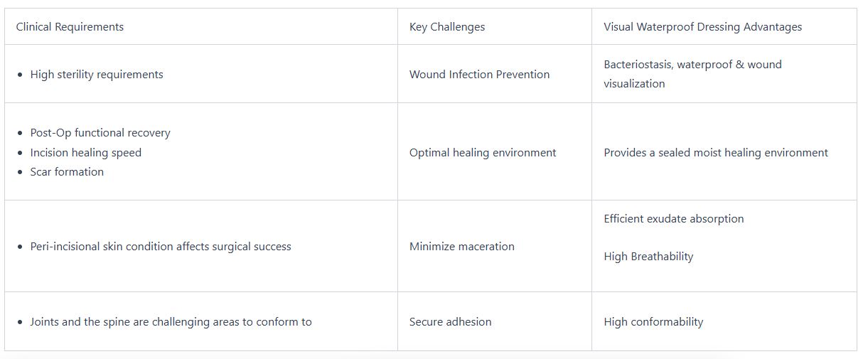Select the Incision healing speed item
The image size is (868, 359).
86,153
